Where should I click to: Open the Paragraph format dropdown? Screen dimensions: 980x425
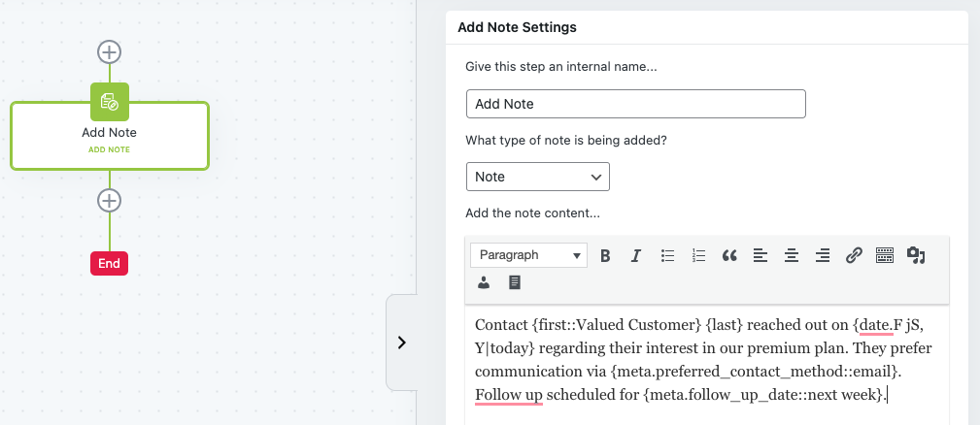click(x=528, y=255)
